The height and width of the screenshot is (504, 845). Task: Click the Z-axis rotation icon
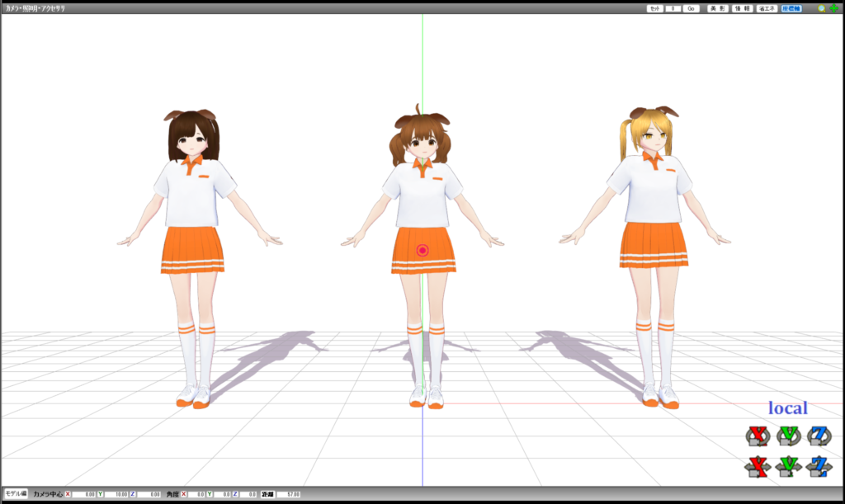tap(819, 436)
